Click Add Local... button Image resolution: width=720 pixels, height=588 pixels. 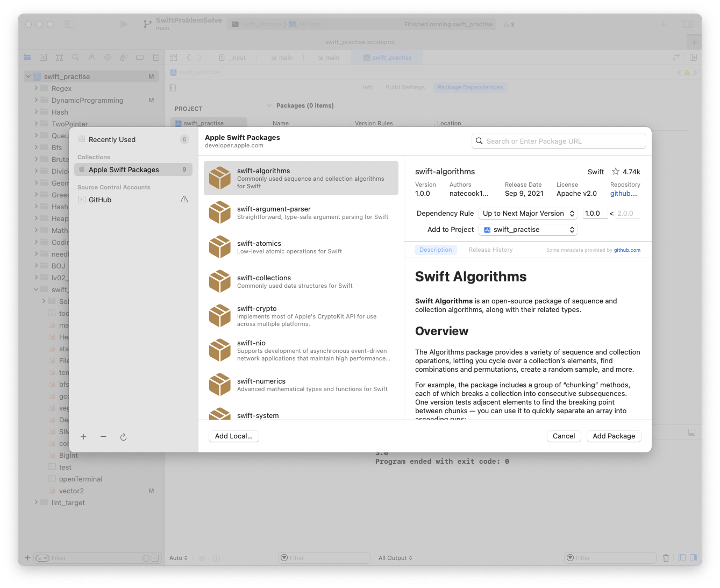[233, 436]
